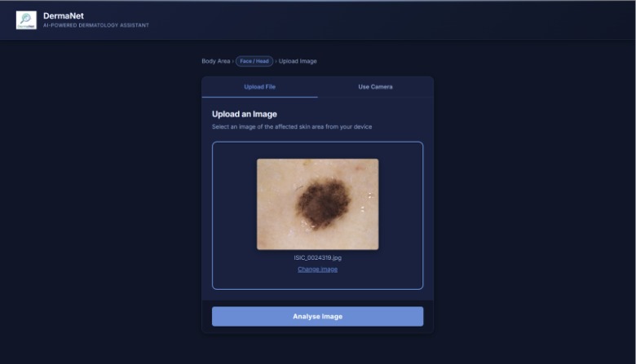Click the ISIC_0024319.jpg file name

pyautogui.click(x=318, y=257)
